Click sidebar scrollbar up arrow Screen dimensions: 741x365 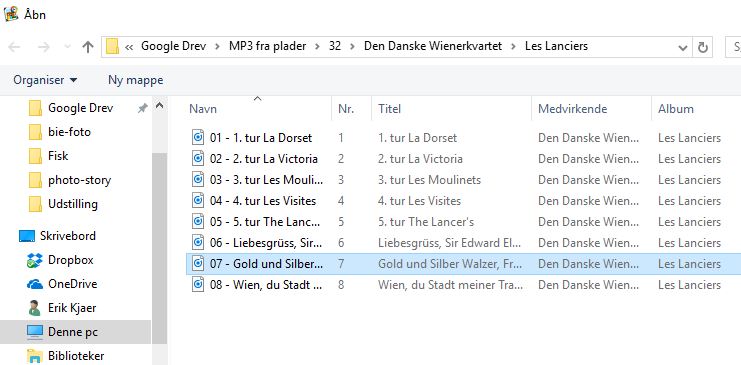pos(159,106)
